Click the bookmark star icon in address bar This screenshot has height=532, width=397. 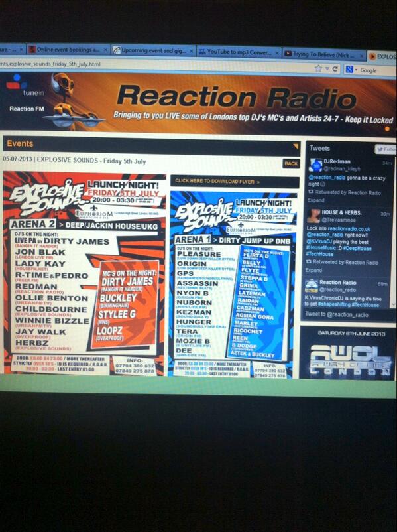coord(318,68)
